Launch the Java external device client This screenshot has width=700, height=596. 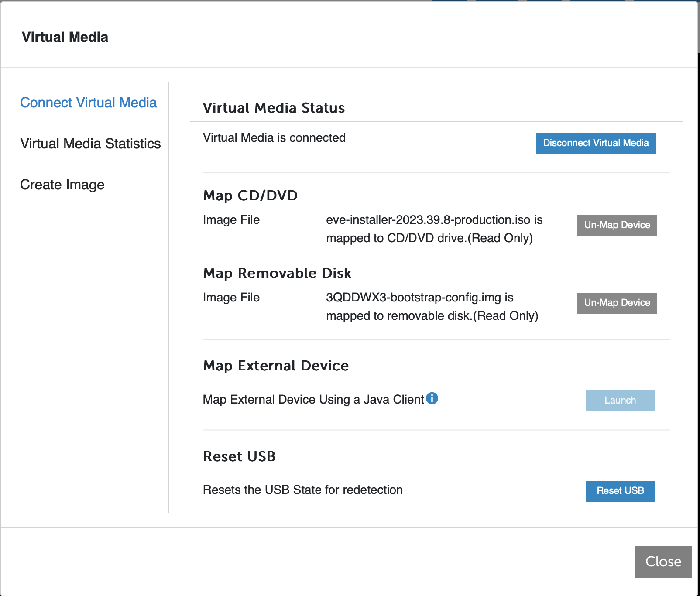pos(620,401)
